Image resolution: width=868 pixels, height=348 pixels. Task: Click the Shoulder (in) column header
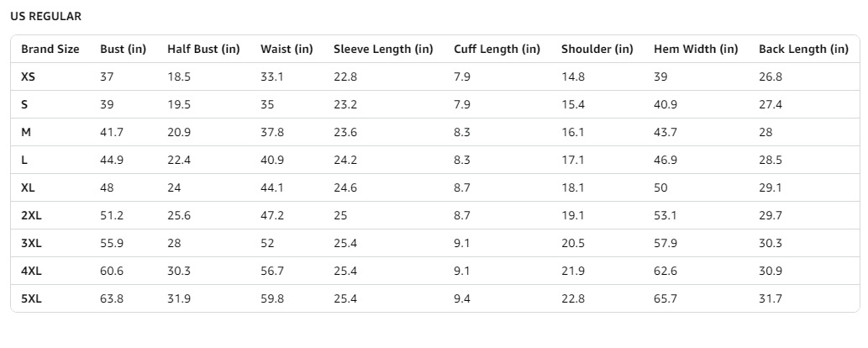pyautogui.click(x=597, y=49)
